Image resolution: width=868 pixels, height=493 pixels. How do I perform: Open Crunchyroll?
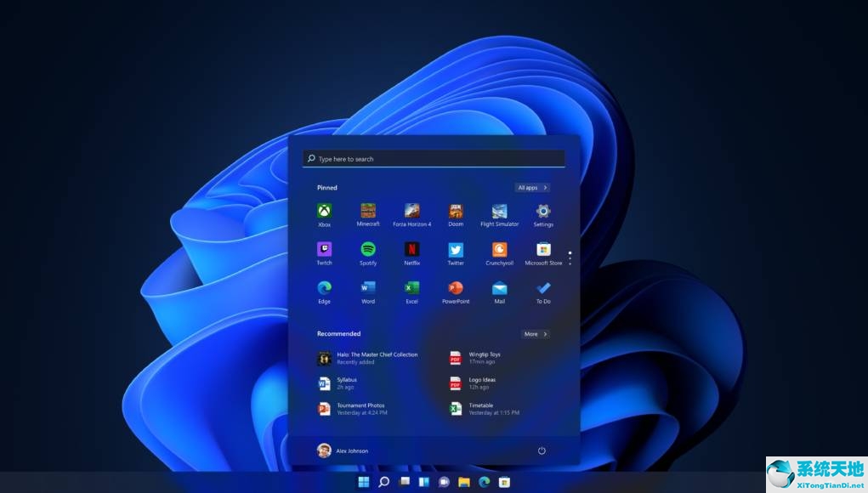point(499,252)
